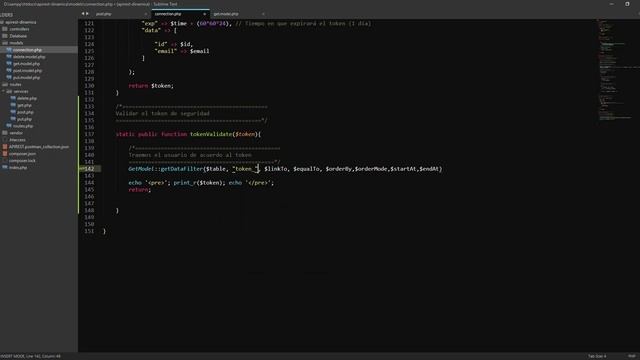Close the get.model.php tab
This screenshot has width=640, height=360.
point(263,14)
